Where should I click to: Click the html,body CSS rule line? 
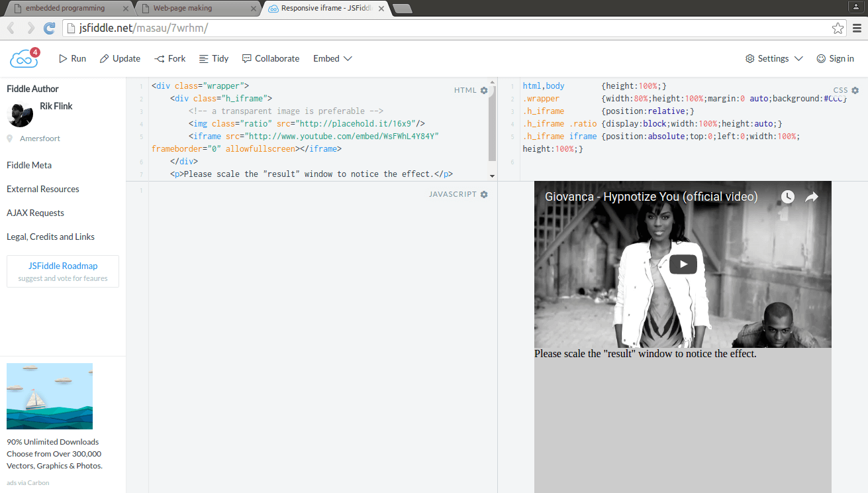point(595,86)
